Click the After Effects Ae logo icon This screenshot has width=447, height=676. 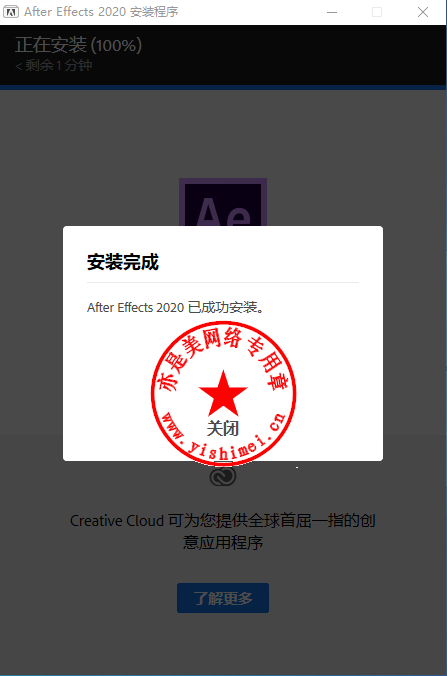coord(223,202)
